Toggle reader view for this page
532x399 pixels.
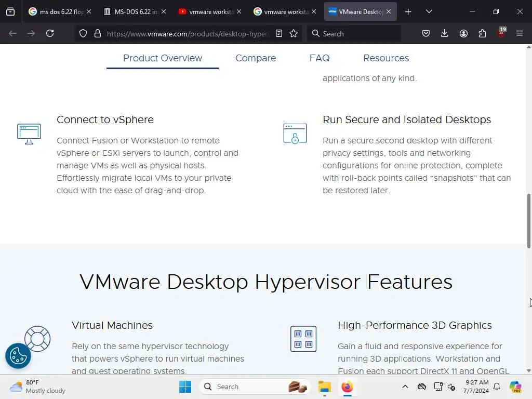(x=279, y=33)
